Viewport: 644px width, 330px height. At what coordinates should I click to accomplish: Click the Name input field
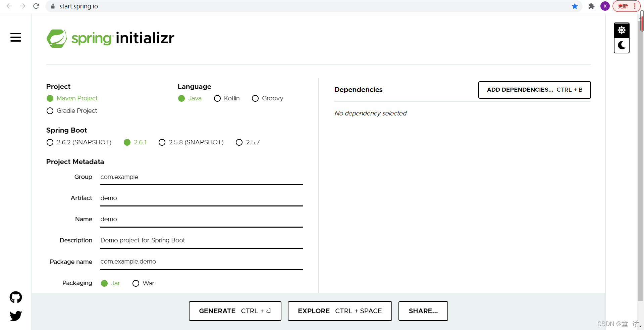pos(202,220)
